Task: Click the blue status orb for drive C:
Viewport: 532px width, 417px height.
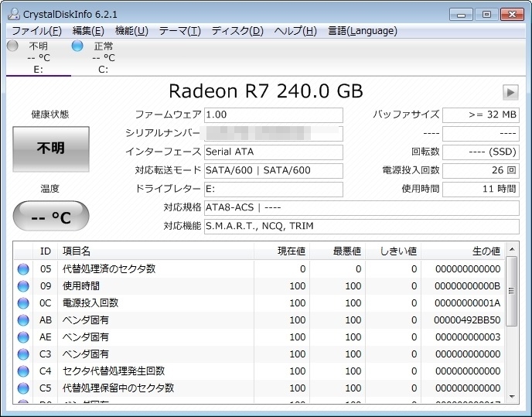Action: click(77, 46)
